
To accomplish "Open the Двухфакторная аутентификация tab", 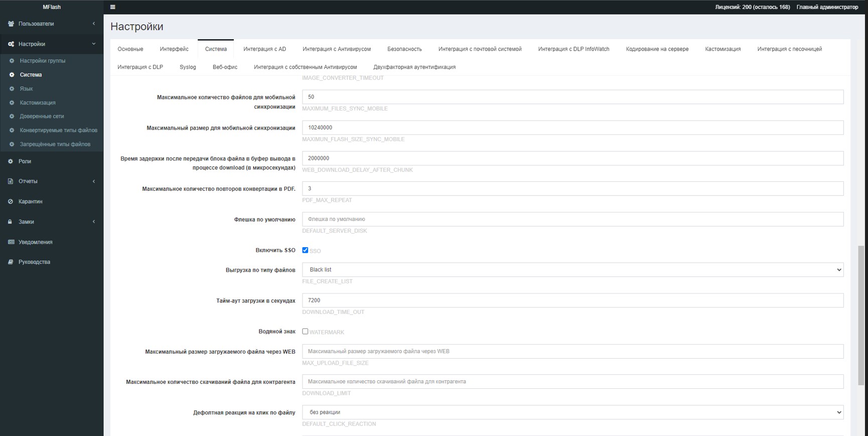I will tap(414, 67).
